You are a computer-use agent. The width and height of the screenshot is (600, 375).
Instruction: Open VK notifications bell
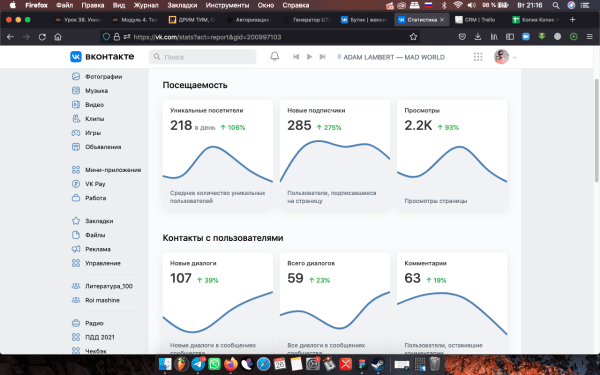(x=274, y=57)
